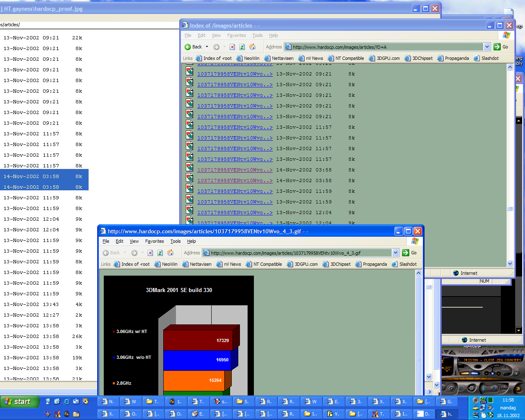This screenshot has height=420, width=525.
Task: Click the Start button
Action: [x=19, y=402]
